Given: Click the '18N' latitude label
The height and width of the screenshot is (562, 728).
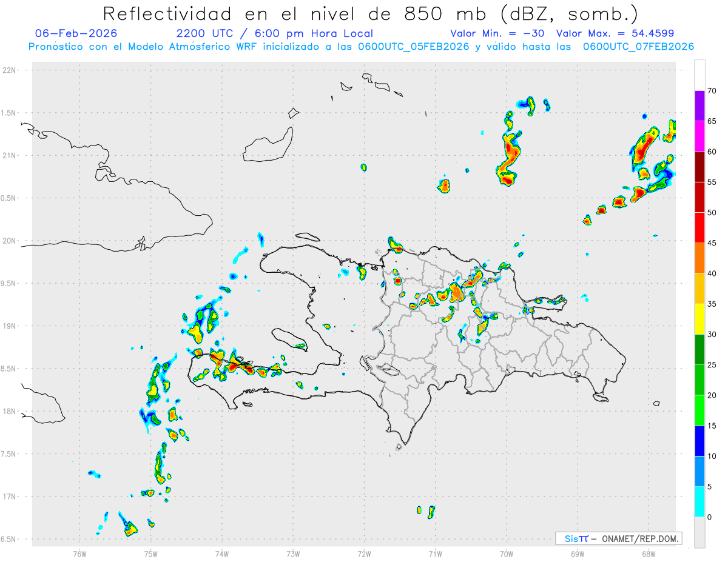Looking at the screenshot, I should point(10,411).
